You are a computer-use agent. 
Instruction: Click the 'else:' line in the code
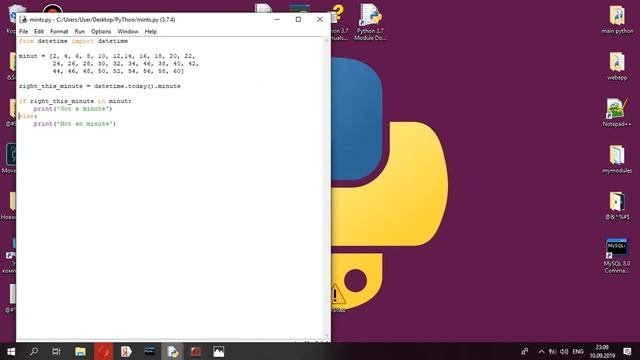(28, 116)
